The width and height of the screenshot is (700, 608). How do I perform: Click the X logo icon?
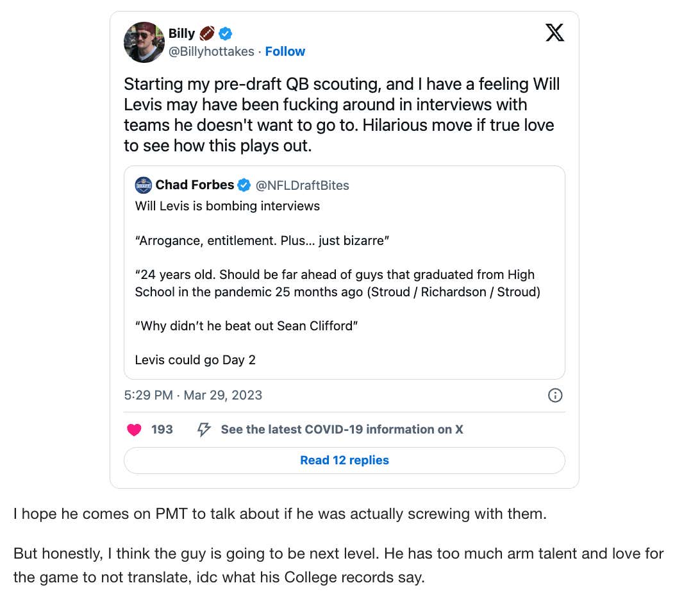point(554,33)
